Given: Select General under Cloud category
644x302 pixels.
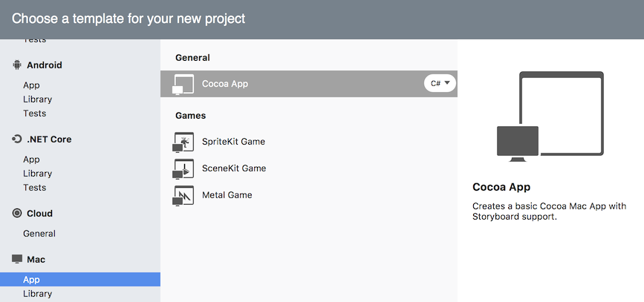Looking at the screenshot, I should click(39, 234).
